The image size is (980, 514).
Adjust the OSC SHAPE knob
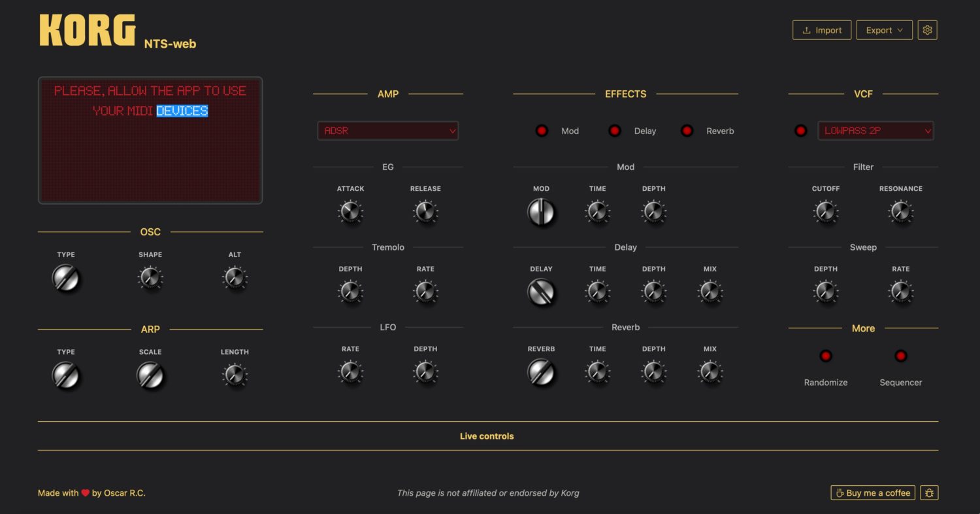click(x=150, y=278)
